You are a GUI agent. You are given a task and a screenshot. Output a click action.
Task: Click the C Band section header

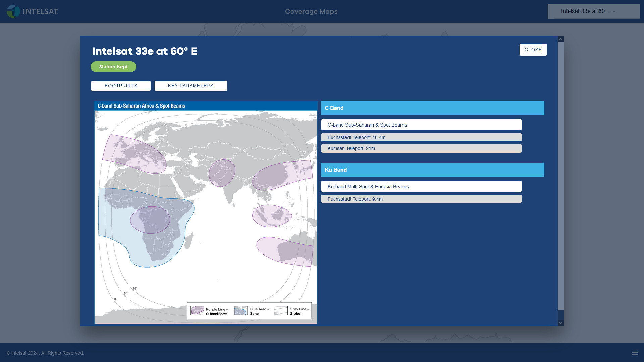(433, 108)
